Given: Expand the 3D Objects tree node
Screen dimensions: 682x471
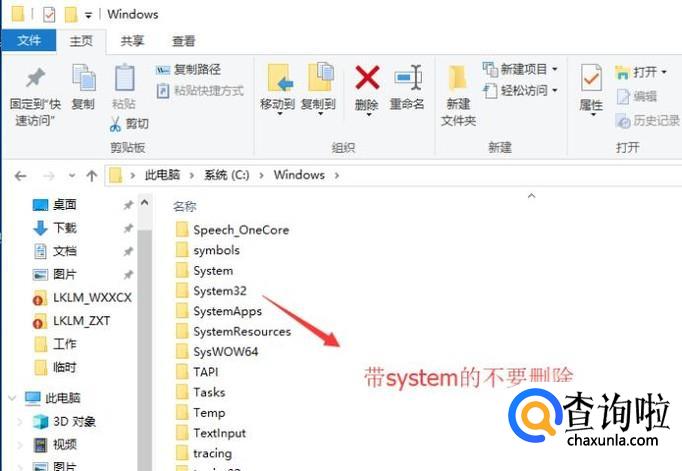Looking at the screenshot, I should click(20, 421).
